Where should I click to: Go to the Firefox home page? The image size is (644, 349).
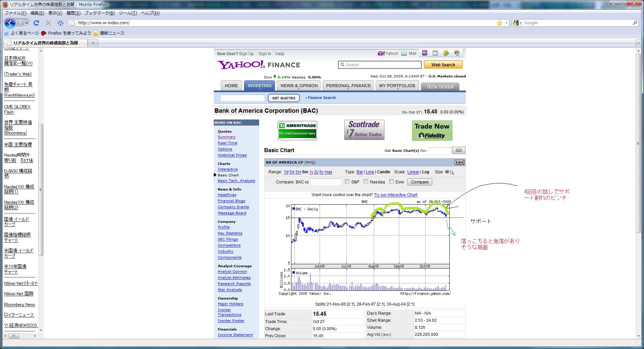(x=61, y=23)
